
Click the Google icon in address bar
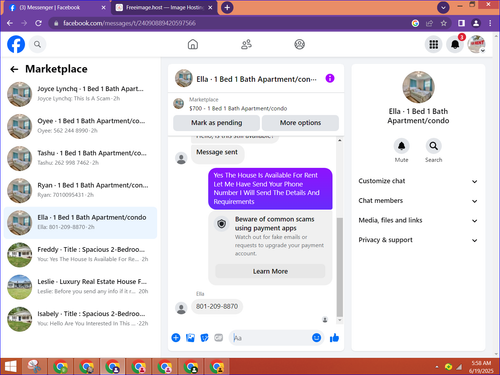point(415,23)
